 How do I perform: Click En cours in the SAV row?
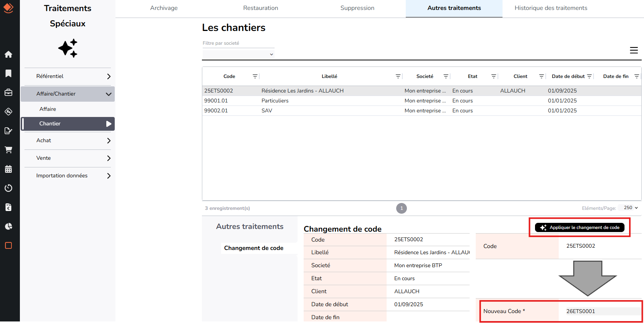(463, 111)
